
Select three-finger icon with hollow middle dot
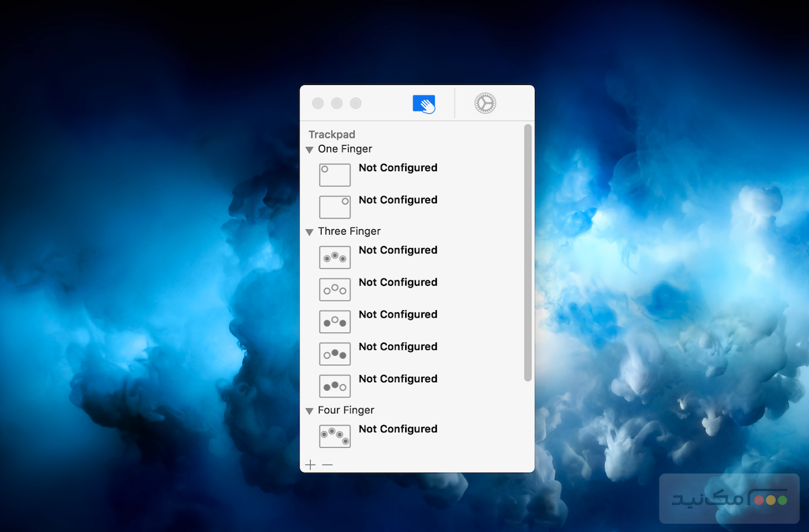[x=334, y=322]
